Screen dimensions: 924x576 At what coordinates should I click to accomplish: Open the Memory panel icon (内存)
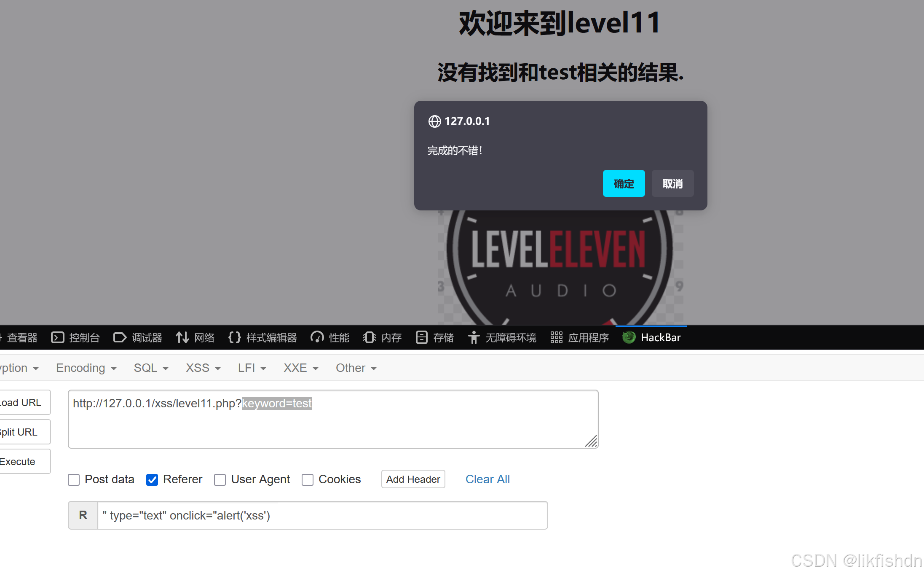coord(369,338)
